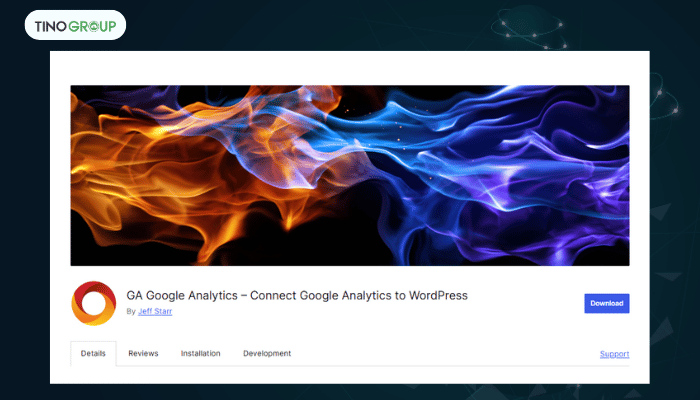Click the glowing orbital graphic above the card
Image resolution: width=700 pixels, height=400 pixels.
pos(530,29)
